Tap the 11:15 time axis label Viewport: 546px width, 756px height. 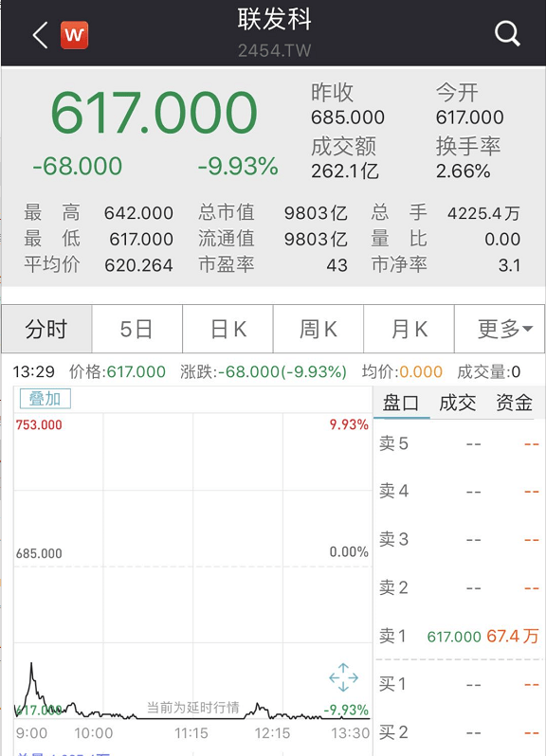191,733
